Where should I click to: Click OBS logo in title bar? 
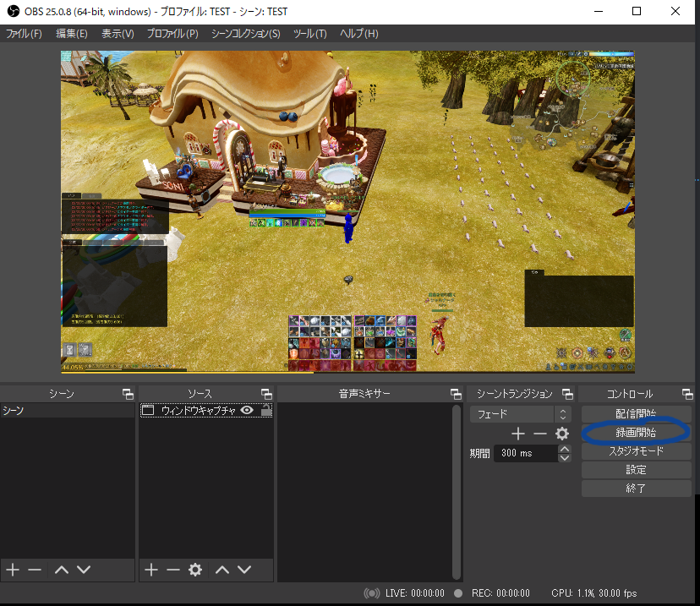click(13, 11)
